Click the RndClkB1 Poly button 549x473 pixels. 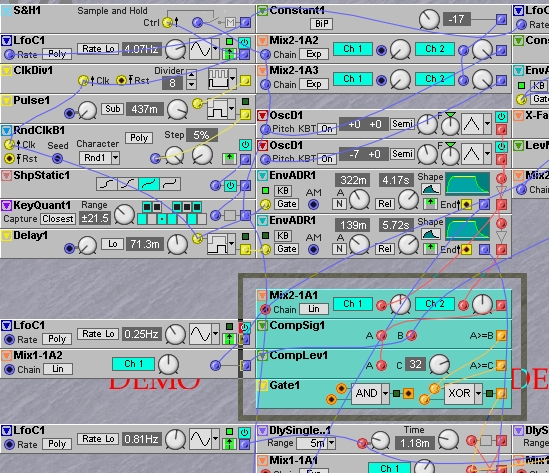coord(139,138)
